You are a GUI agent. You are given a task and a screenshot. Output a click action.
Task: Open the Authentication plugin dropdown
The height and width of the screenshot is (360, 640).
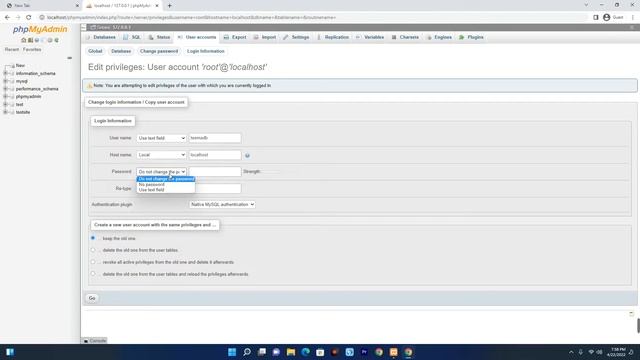pyautogui.click(x=222, y=204)
